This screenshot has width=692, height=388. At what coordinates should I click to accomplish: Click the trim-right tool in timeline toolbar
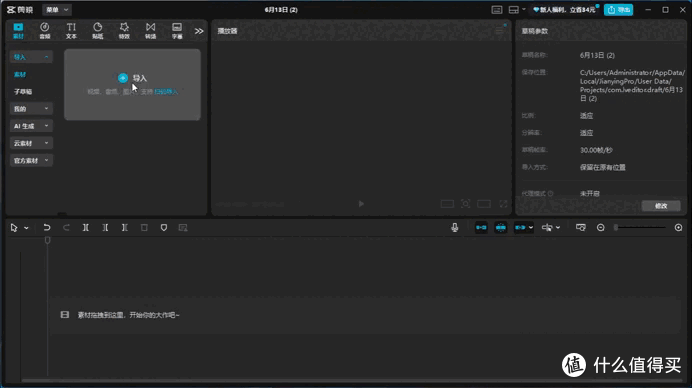click(x=124, y=227)
